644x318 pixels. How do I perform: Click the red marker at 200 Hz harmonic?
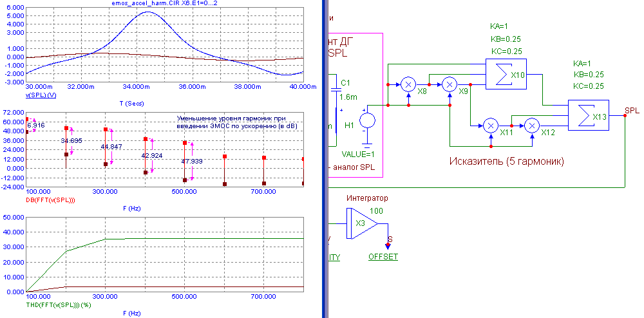coord(66,129)
